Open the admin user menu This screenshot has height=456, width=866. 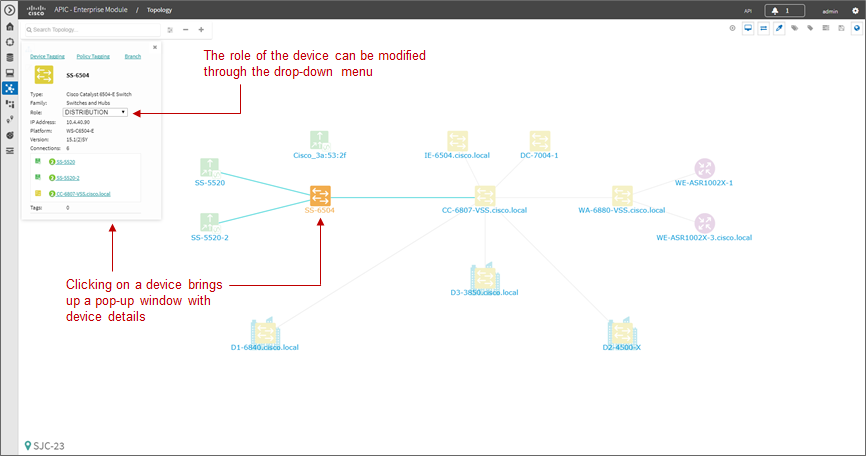830,11
